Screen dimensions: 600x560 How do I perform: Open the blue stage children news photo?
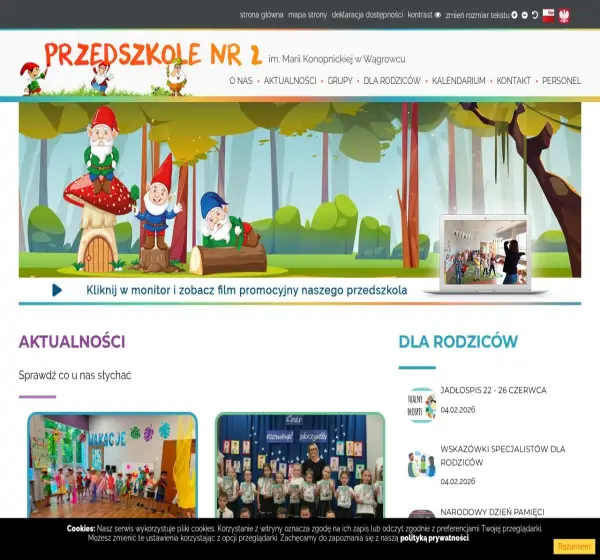click(300, 465)
